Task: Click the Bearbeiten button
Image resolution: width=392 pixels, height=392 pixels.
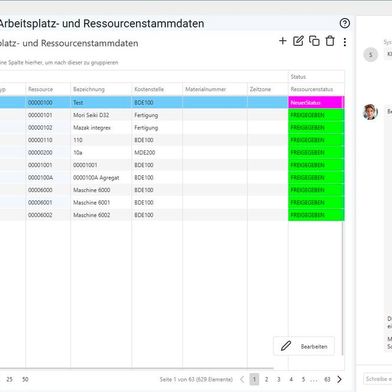Action: click(x=304, y=346)
